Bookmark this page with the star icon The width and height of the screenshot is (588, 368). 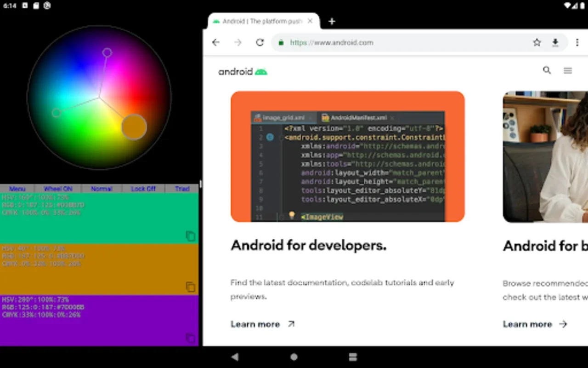537,42
